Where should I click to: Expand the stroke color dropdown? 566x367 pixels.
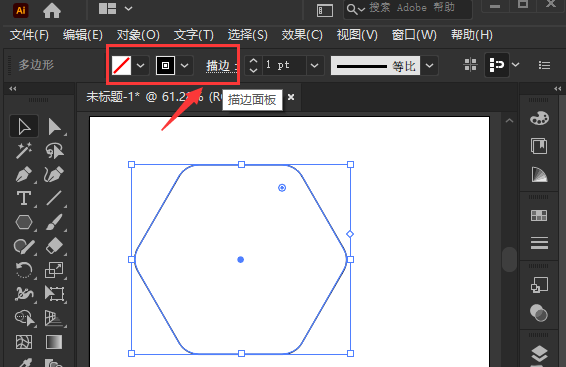coord(184,66)
